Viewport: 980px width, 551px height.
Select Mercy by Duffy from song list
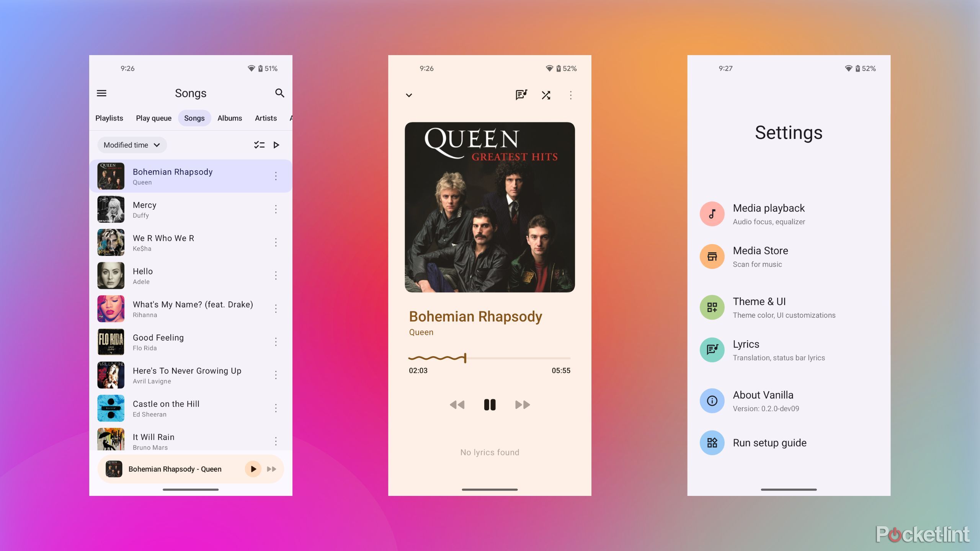191,209
